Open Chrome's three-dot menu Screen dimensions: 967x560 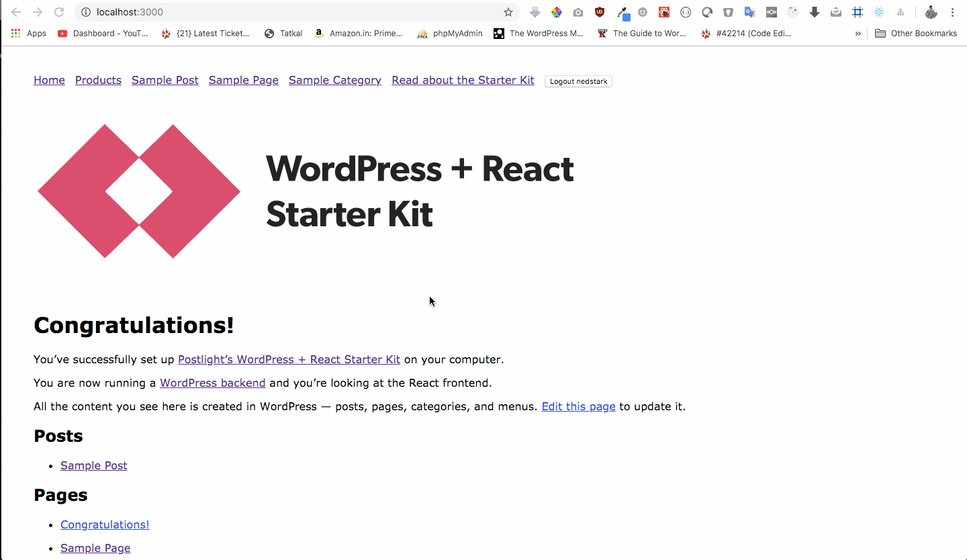(x=952, y=12)
